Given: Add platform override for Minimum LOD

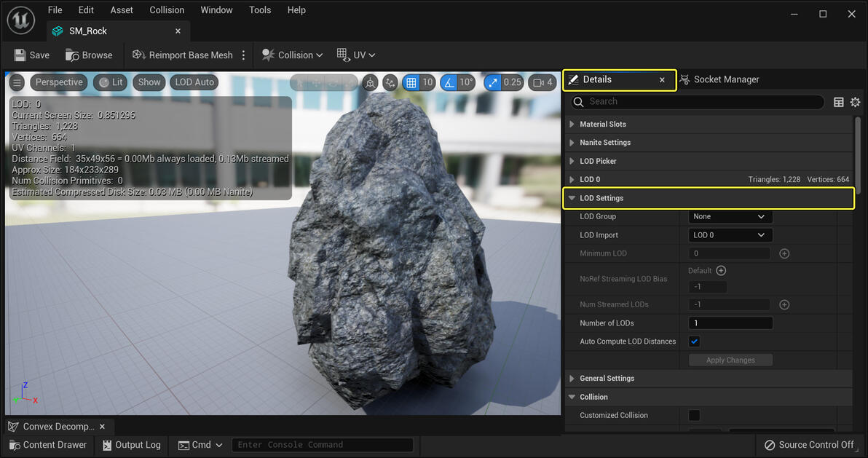Looking at the screenshot, I should 784,253.
